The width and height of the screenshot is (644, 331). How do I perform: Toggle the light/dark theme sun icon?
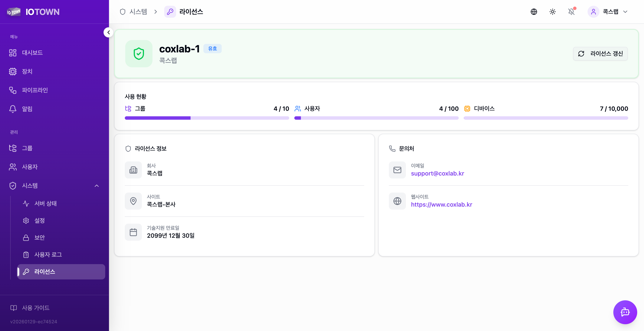(x=552, y=12)
